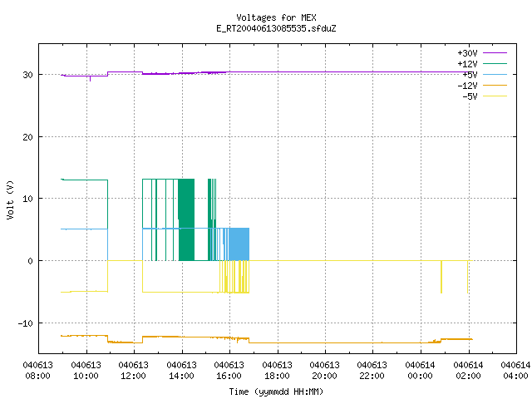This screenshot has width=532, height=399.
Task: Click the dense green +12V block near 14:00
Action: coord(186,219)
